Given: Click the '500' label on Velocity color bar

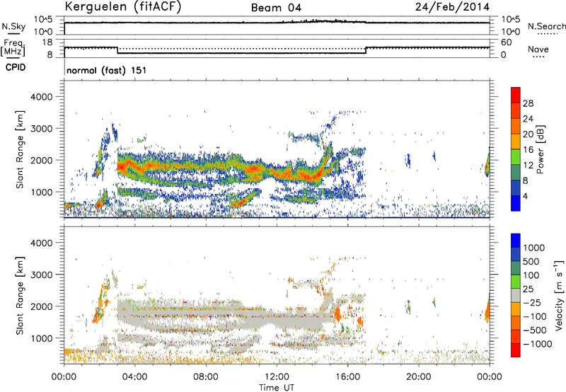Looking at the screenshot, I should (x=531, y=261).
